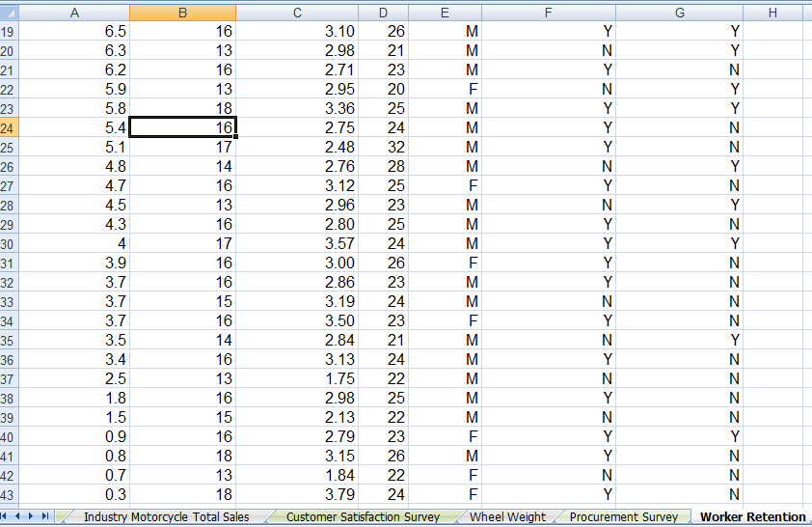Click cell containing 2.96 in row 28
Image resolution: width=812 pixels, height=527 pixels.
click(297, 205)
